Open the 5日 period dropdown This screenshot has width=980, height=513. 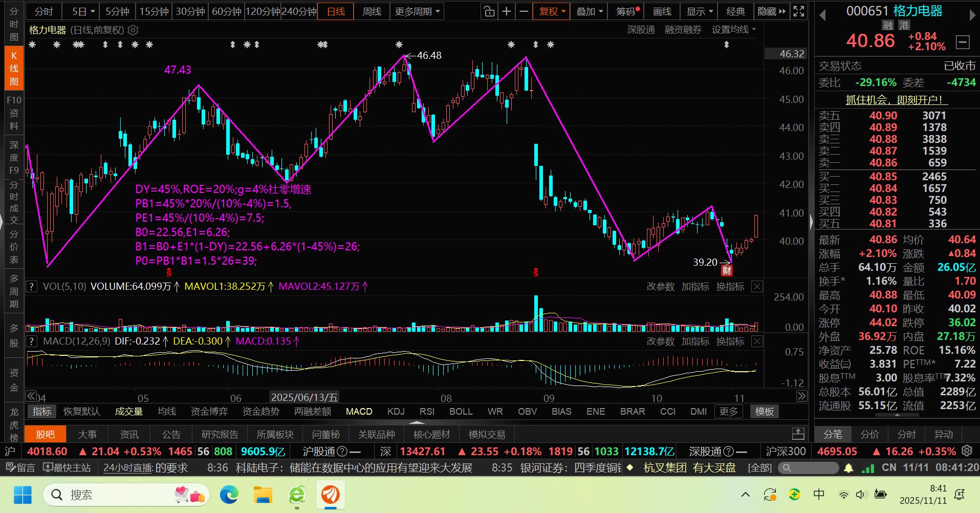(83, 11)
